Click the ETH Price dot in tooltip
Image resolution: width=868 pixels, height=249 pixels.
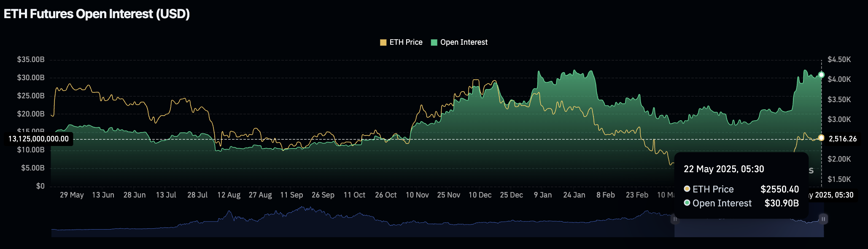(687, 189)
